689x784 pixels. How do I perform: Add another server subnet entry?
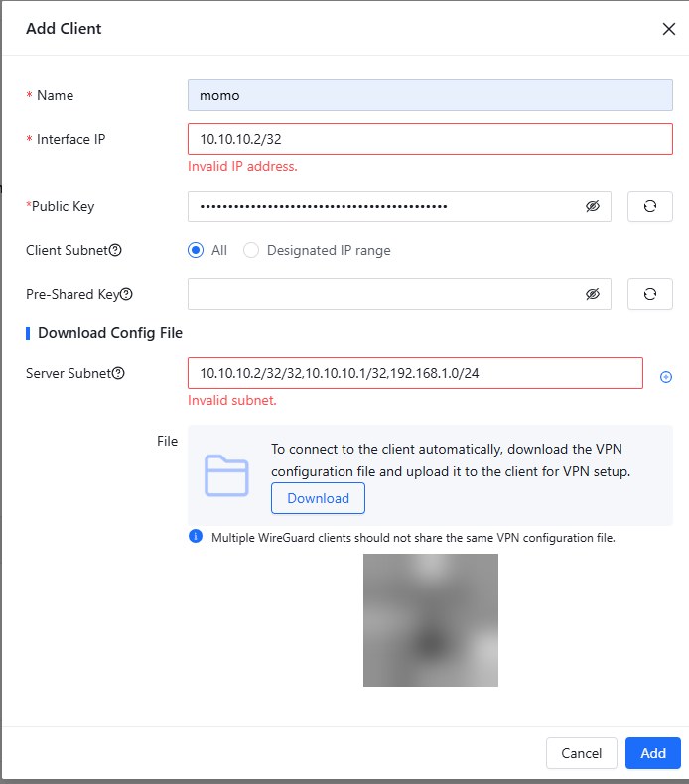pos(666,377)
